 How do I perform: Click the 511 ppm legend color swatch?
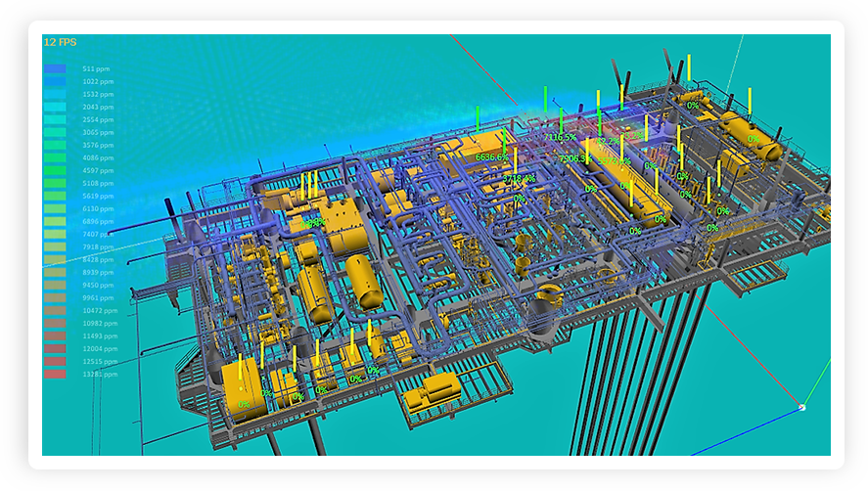pos(55,68)
